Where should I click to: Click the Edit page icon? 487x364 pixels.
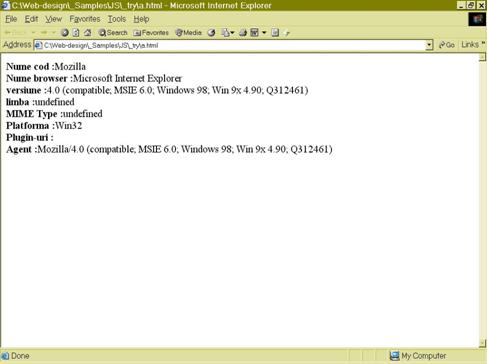(x=255, y=33)
